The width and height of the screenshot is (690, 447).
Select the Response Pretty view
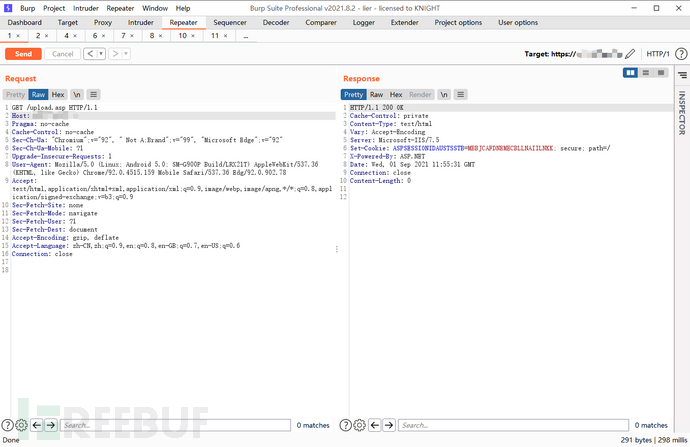[x=353, y=95]
